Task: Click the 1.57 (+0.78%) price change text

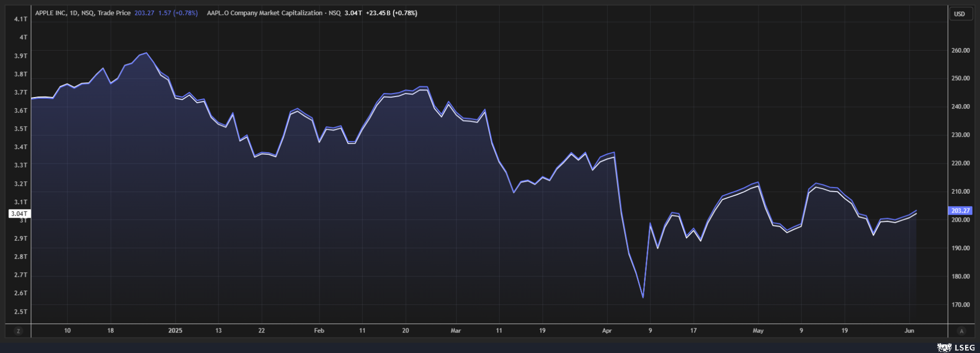Action: 178,13
